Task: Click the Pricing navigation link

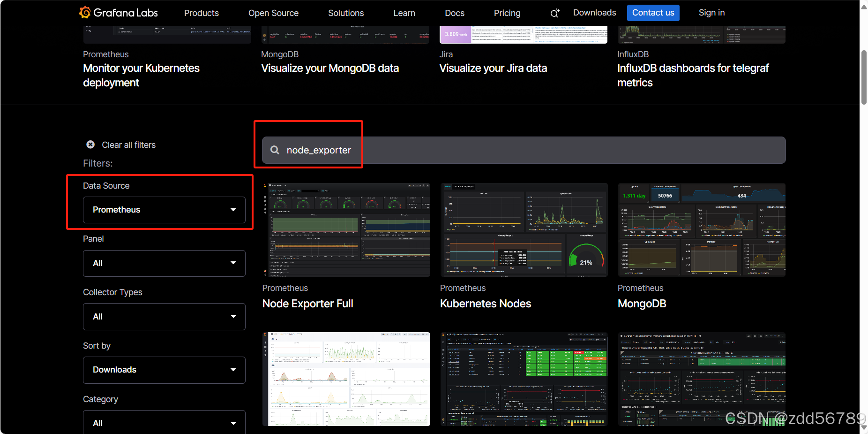Action: 507,13
